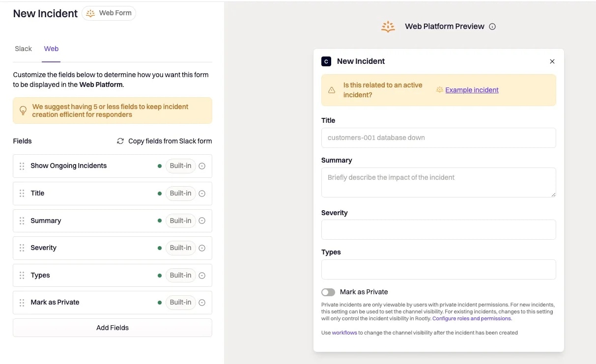
Task: Switch to the Slack tab
Action: (x=23, y=49)
